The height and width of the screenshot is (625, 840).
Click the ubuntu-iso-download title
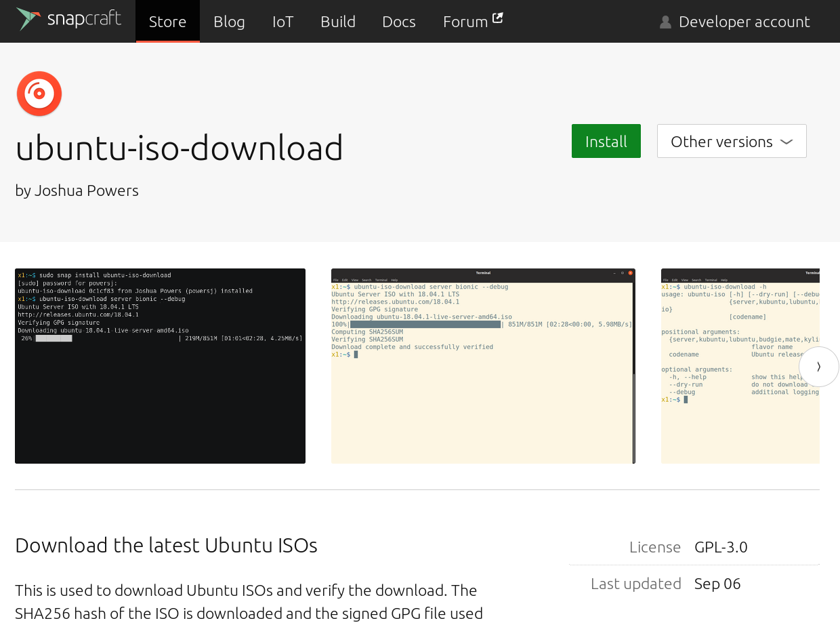(x=180, y=147)
